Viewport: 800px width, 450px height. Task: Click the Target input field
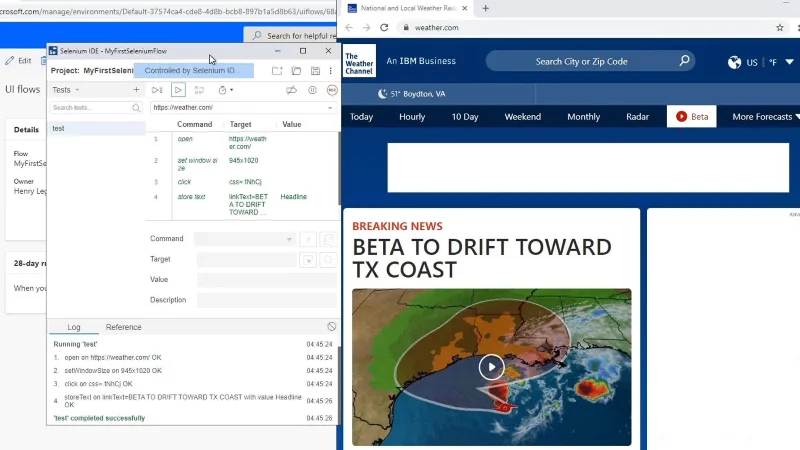(x=246, y=259)
